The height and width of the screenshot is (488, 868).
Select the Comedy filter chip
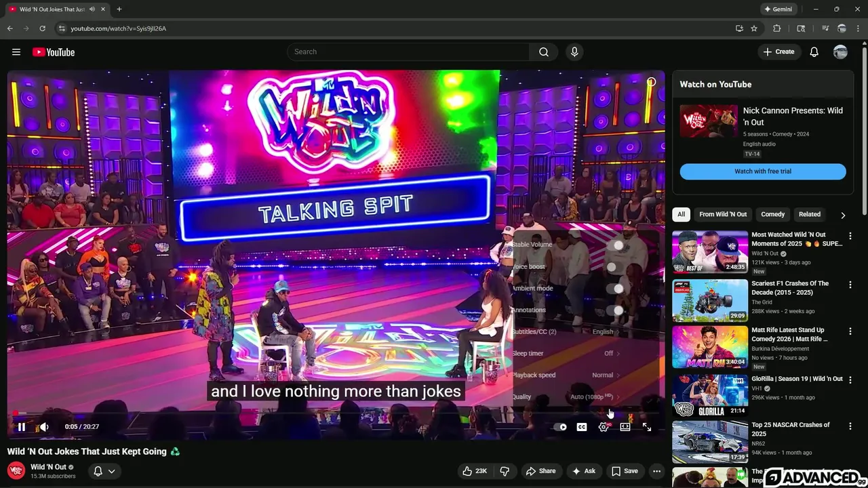(772, 214)
